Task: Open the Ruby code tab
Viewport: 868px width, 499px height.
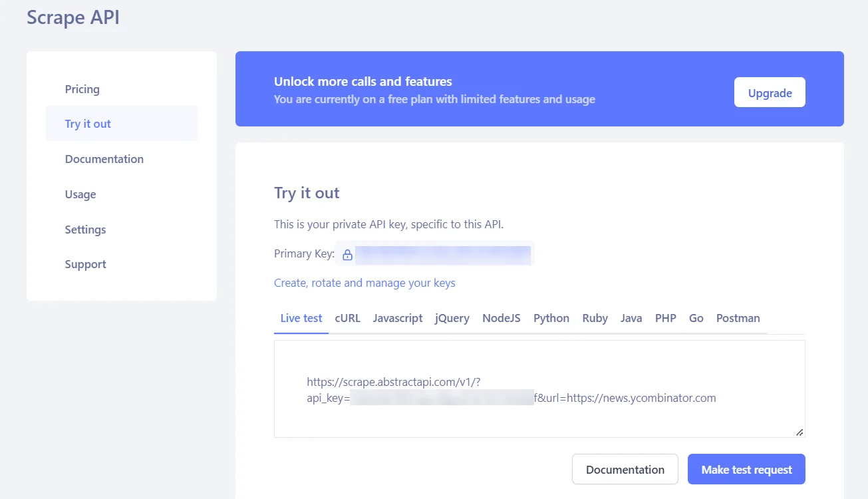Action: click(594, 318)
